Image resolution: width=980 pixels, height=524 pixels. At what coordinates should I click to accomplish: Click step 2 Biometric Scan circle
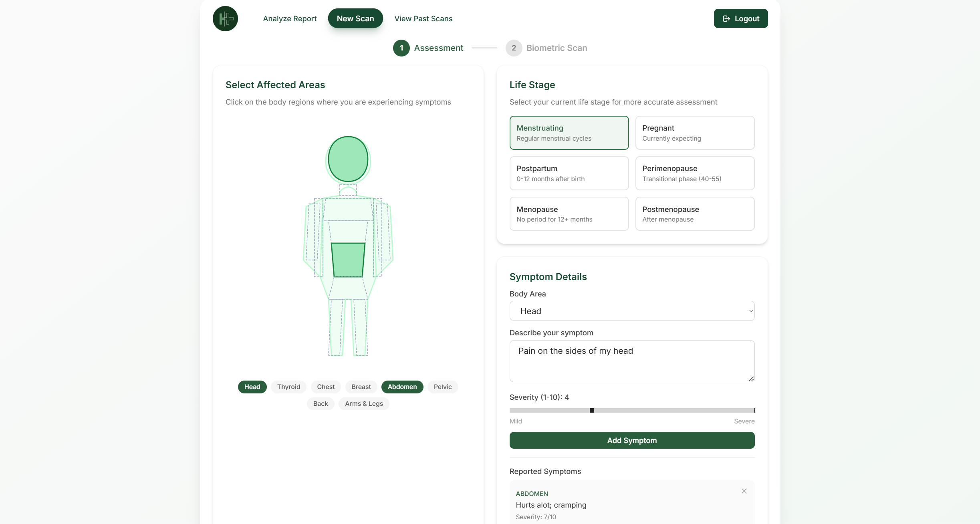pos(514,48)
